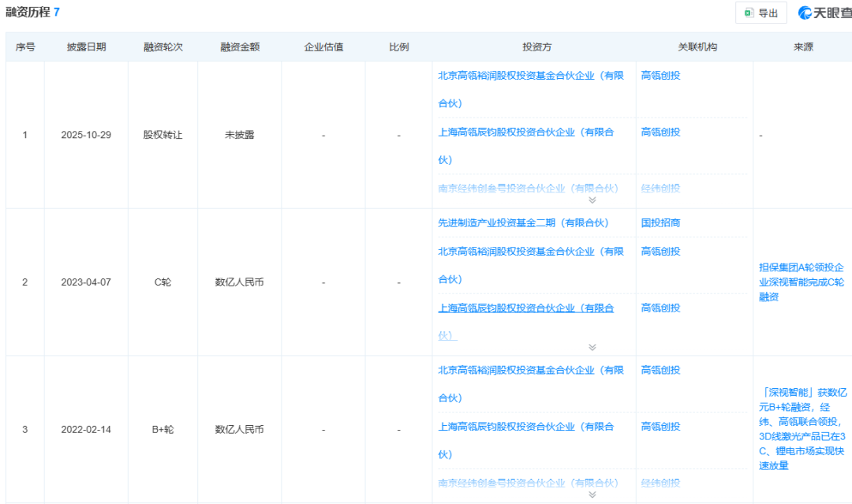Click the date 2023-04-07
The height and width of the screenshot is (504, 852).
pos(86,282)
